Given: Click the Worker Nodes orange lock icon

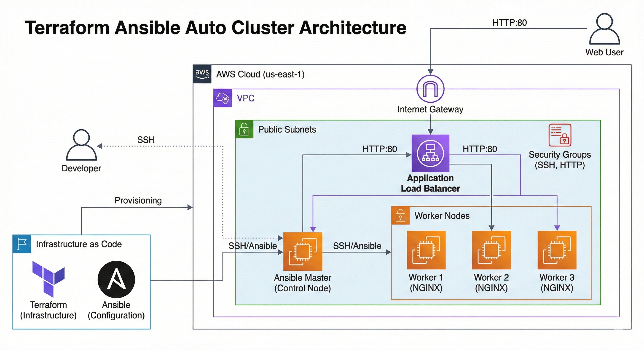Looking at the screenshot, I should click(400, 215).
